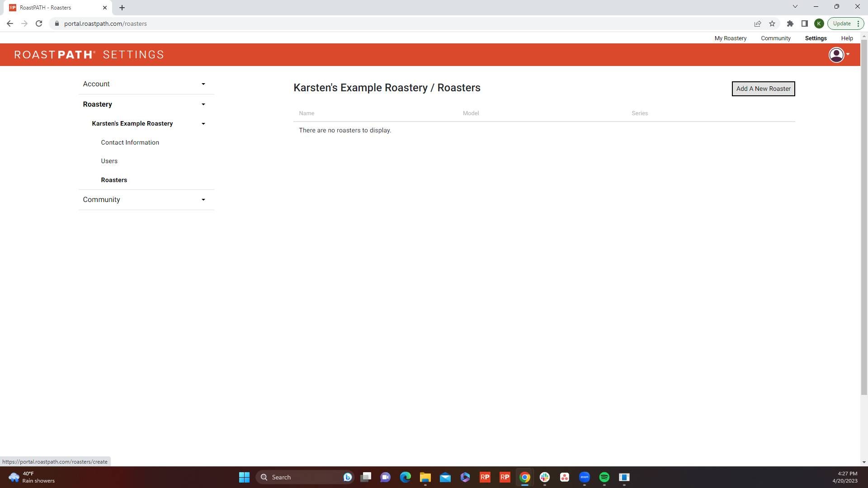The image size is (868, 488).
Task: Open File Explorer from the taskbar
Action: click(x=425, y=477)
